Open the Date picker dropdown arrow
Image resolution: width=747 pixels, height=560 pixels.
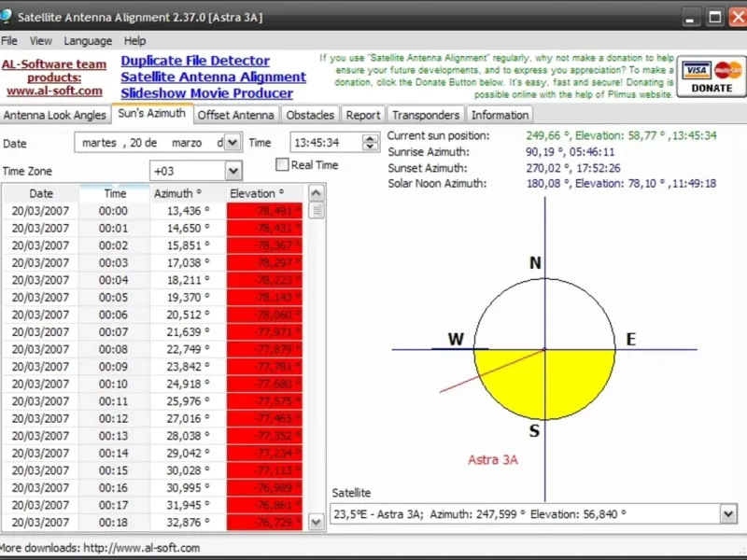(233, 143)
